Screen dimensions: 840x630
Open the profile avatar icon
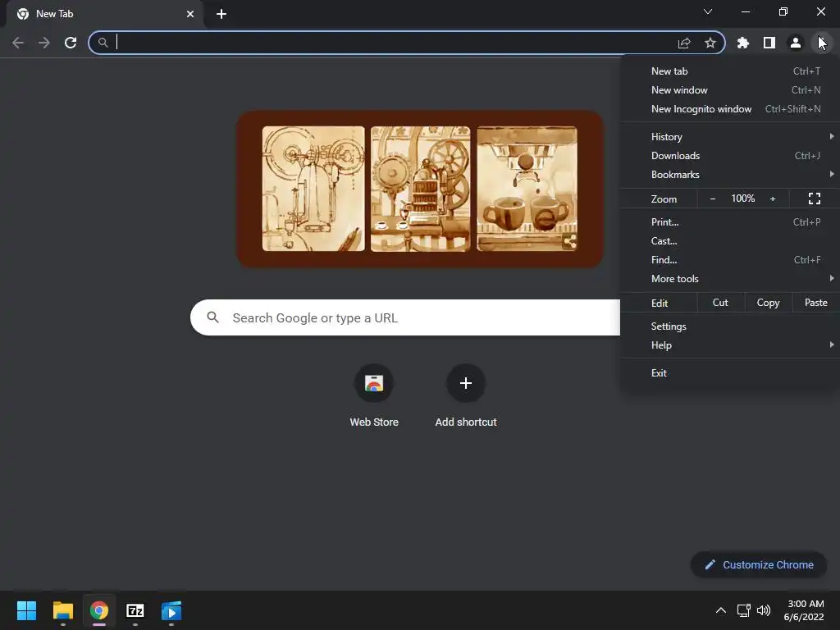pyautogui.click(x=796, y=43)
